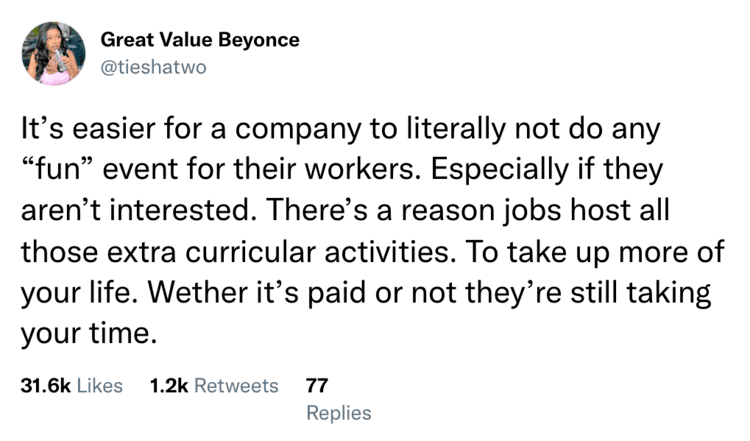Image resolution: width=750 pixels, height=441 pixels.
Task: Click the display name Great Value Beyonce
Action: coord(200,40)
